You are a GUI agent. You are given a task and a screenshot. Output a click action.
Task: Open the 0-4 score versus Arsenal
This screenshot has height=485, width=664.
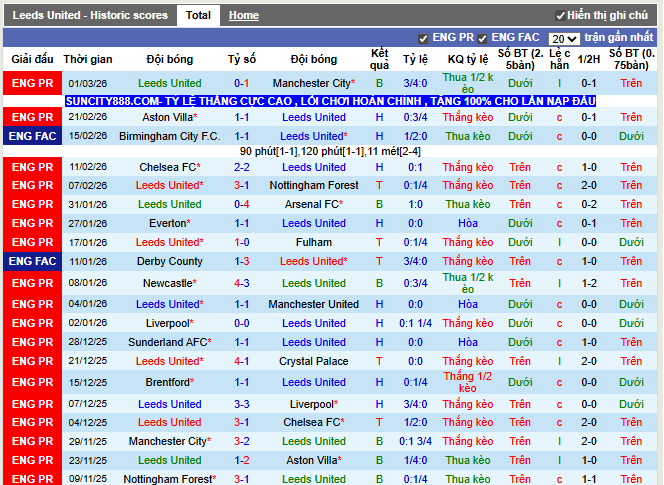[x=242, y=205]
